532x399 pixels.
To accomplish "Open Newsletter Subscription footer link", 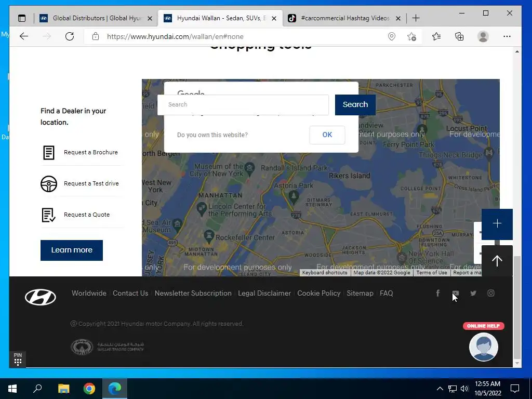I will coord(193,293).
